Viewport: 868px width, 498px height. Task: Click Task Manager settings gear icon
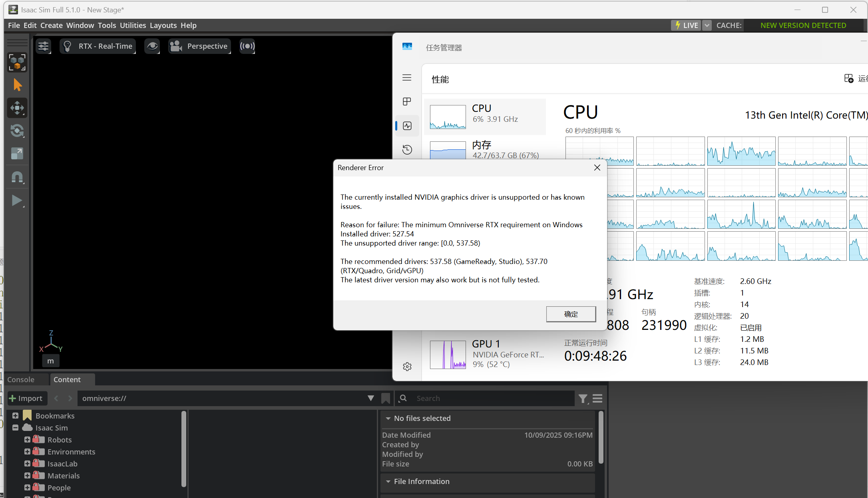[407, 367]
